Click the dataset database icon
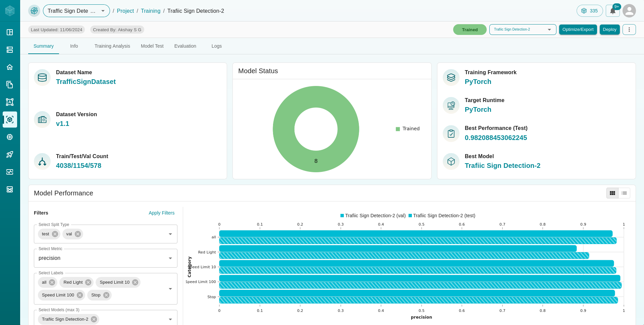This screenshot has width=644, height=325. point(42,78)
